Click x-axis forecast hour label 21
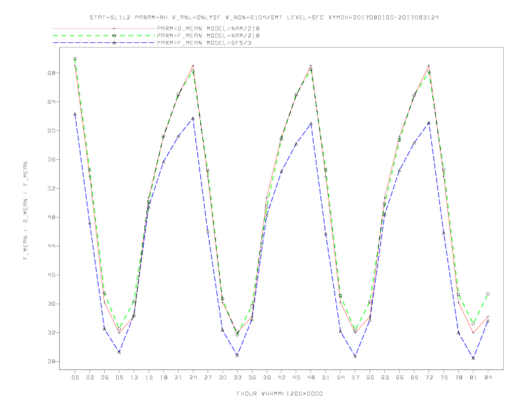 pyautogui.click(x=179, y=377)
